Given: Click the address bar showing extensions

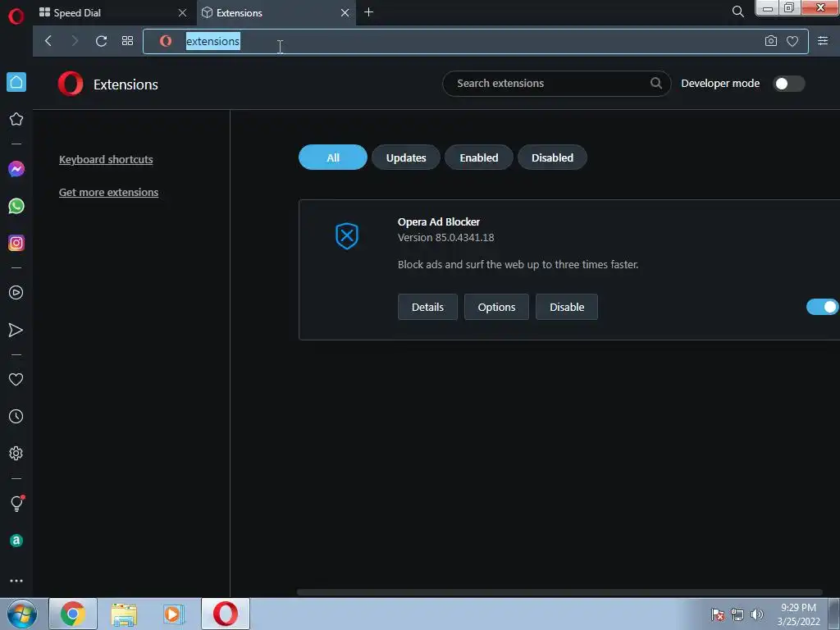Looking at the screenshot, I should tap(475, 41).
